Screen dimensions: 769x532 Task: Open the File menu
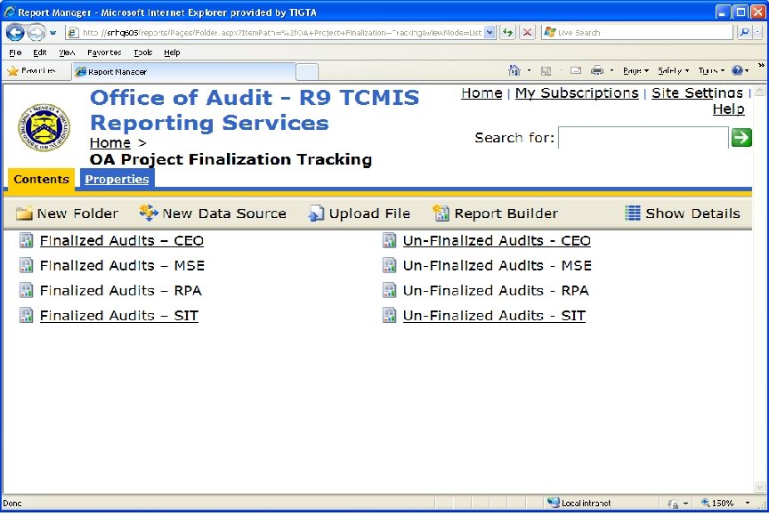[15, 52]
